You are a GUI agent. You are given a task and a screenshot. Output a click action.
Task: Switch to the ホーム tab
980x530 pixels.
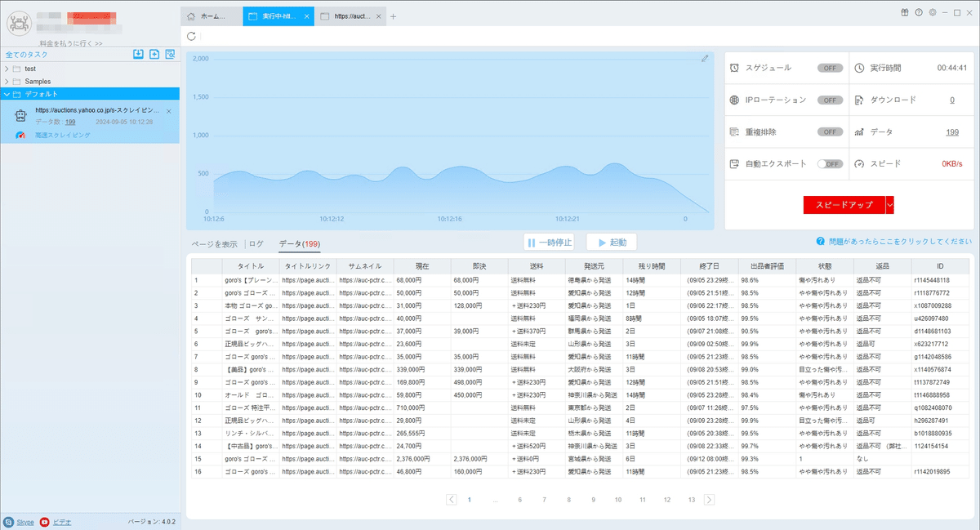212,16
